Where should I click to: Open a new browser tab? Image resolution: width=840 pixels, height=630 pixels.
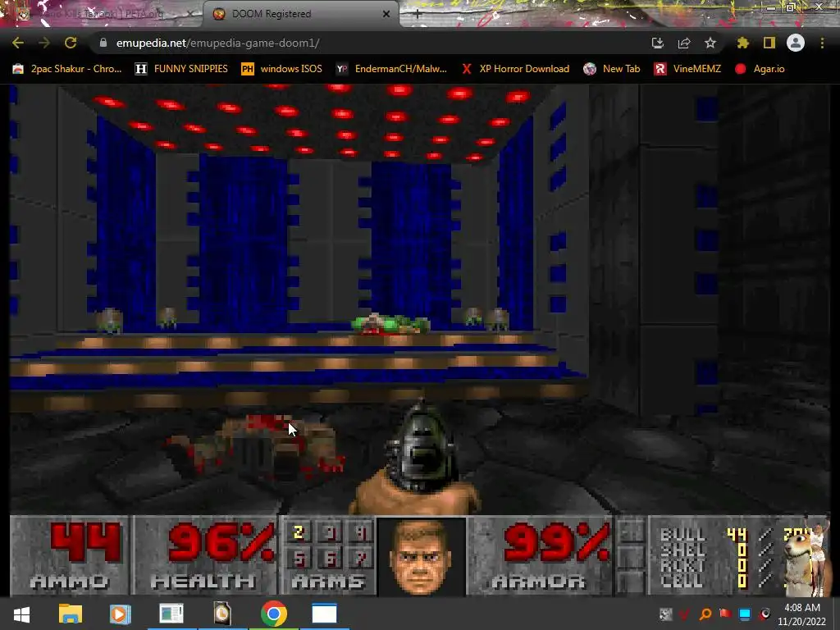point(418,14)
